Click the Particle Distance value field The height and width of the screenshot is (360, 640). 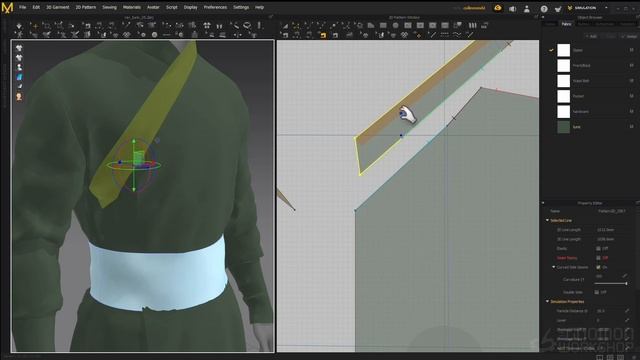tap(608, 311)
